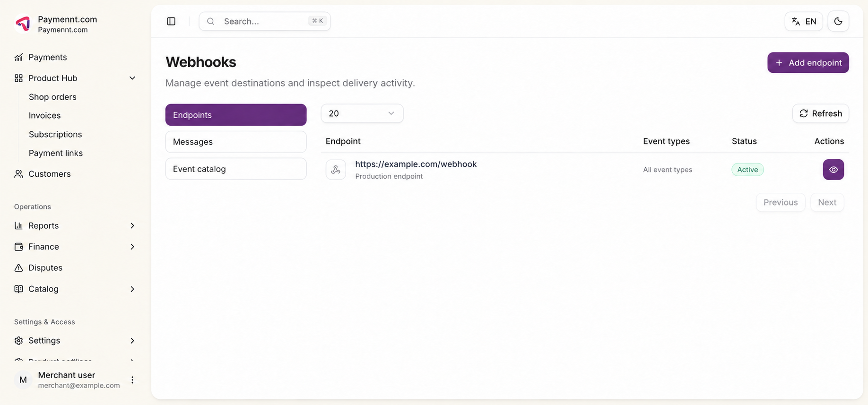This screenshot has width=868, height=405.
Task: Click the Reports bar chart icon
Action: tap(18, 225)
